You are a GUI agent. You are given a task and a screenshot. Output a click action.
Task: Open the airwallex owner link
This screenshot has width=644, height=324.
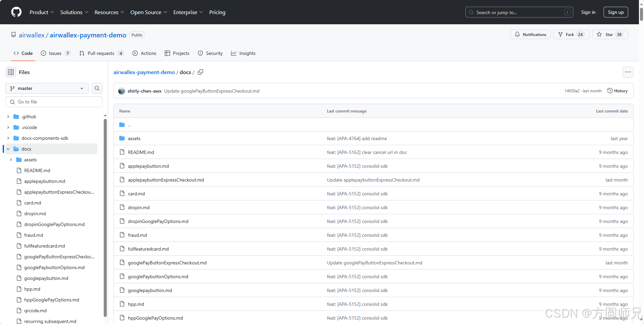coord(32,35)
